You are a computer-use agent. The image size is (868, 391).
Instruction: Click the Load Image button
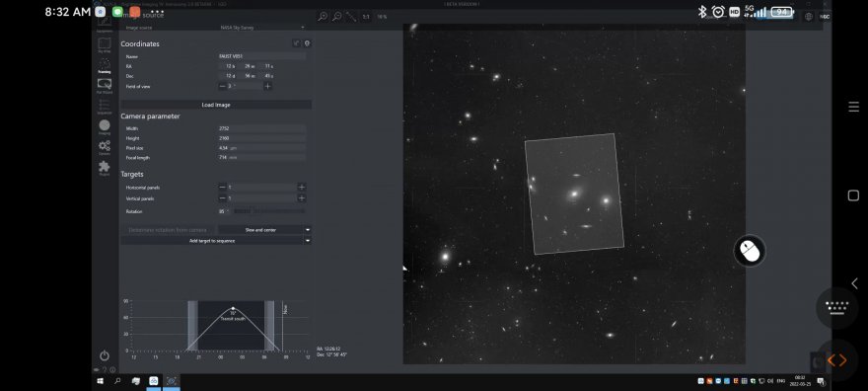[216, 105]
